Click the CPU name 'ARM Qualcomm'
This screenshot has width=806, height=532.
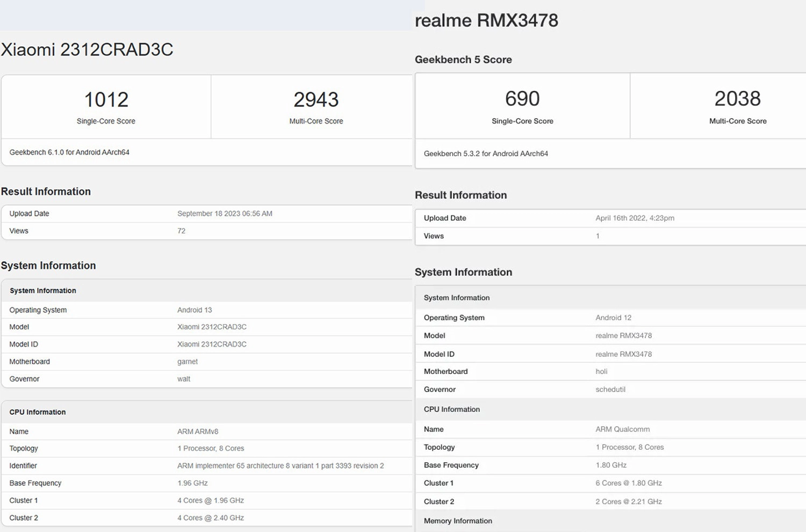click(x=622, y=429)
